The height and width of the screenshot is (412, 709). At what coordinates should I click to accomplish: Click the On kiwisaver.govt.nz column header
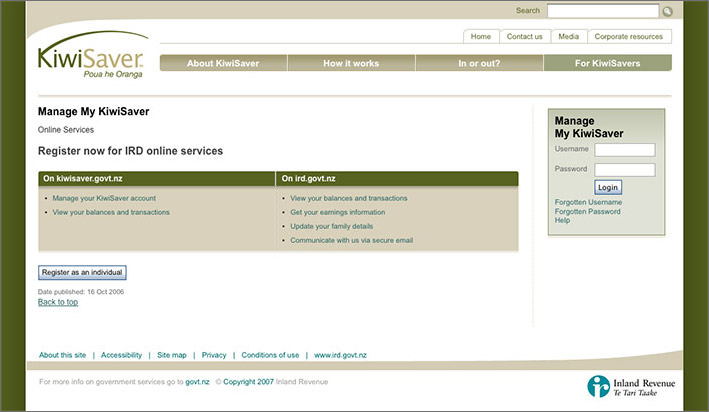[x=156, y=179]
